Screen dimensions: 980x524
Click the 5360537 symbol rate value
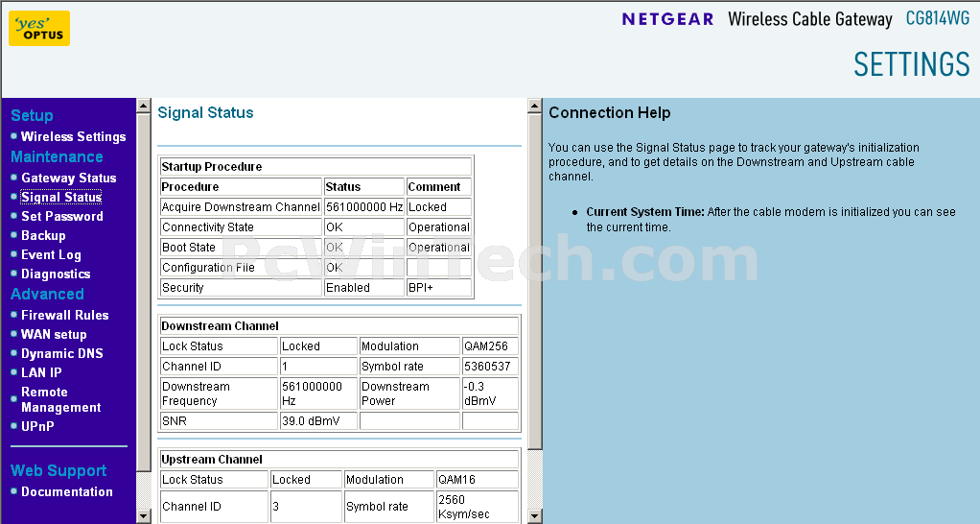490,367
